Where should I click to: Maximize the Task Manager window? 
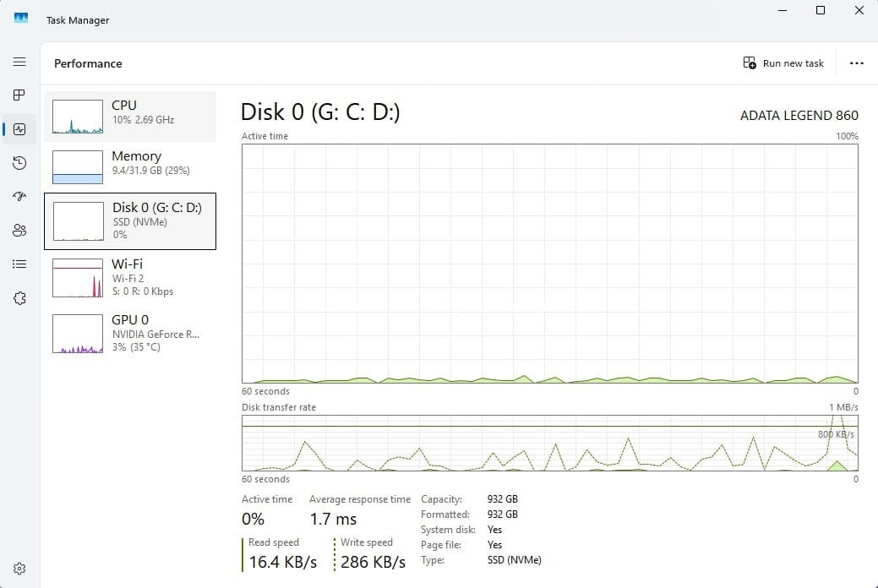pyautogui.click(x=820, y=11)
